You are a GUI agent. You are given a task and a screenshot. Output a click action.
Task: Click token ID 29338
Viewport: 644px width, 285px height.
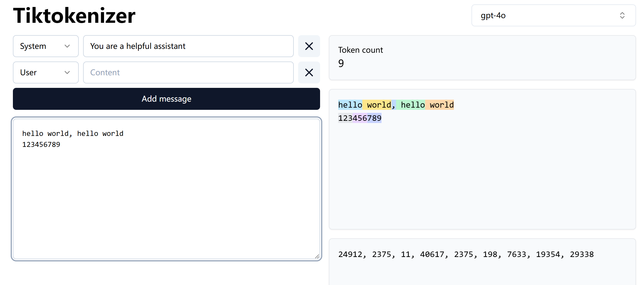(x=582, y=255)
